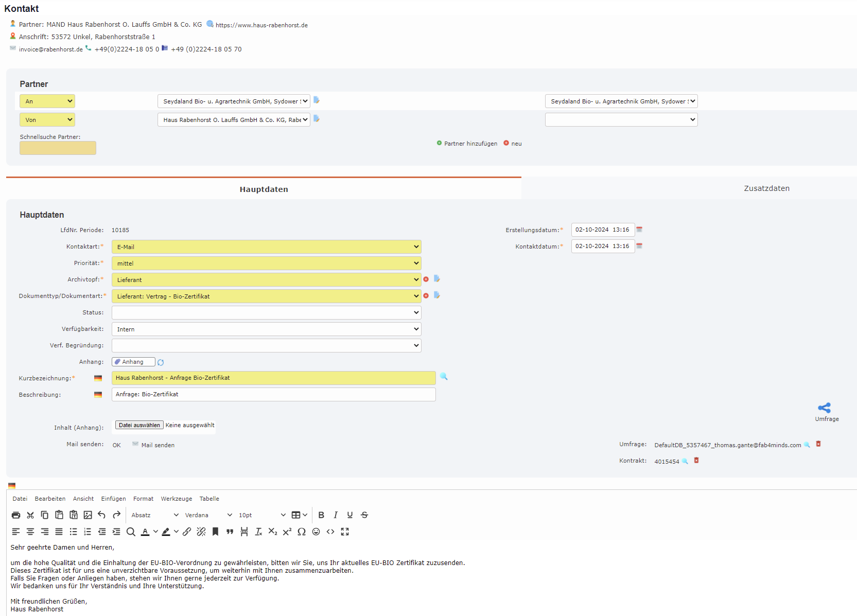Toggle bold formatting in the text editor
857x616 pixels.
click(321, 515)
